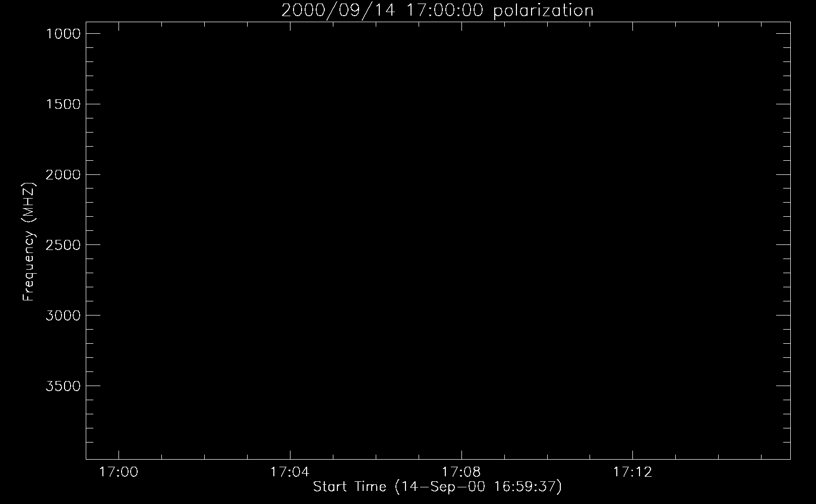Click the 'Frequency (MHZ)' axis label

tap(29, 241)
